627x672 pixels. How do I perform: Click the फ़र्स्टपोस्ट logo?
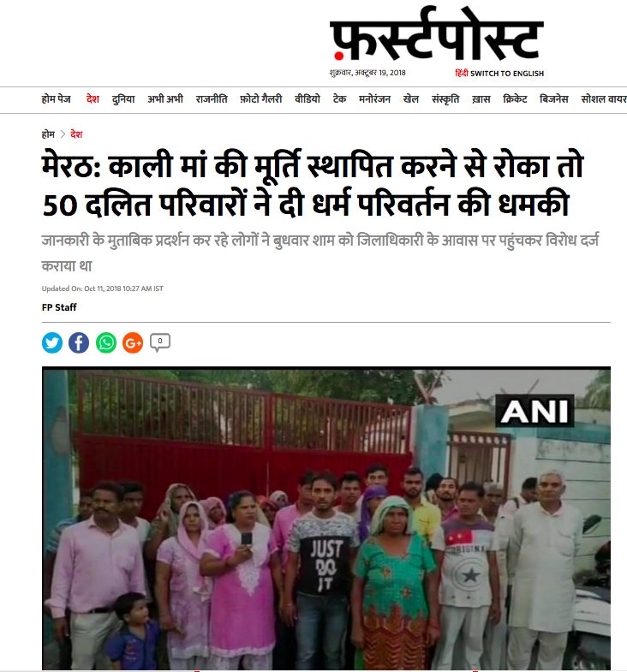tap(437, 34)
